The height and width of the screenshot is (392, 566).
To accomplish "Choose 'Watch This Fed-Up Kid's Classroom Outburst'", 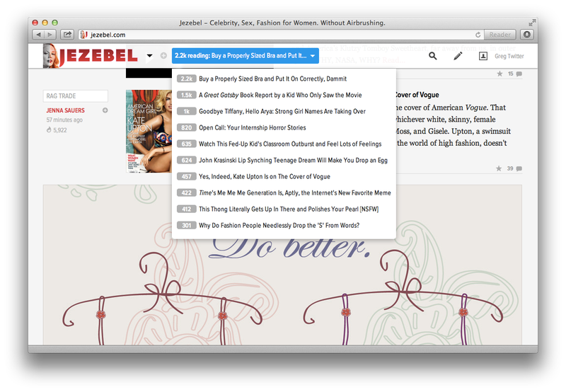I will [x=290, y=144].
